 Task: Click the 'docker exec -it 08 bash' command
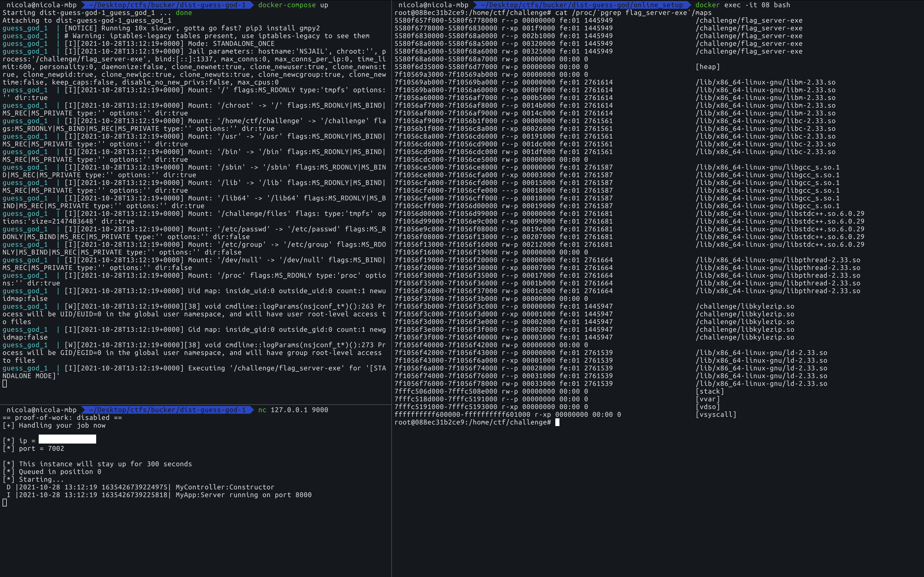click(742, 5)
